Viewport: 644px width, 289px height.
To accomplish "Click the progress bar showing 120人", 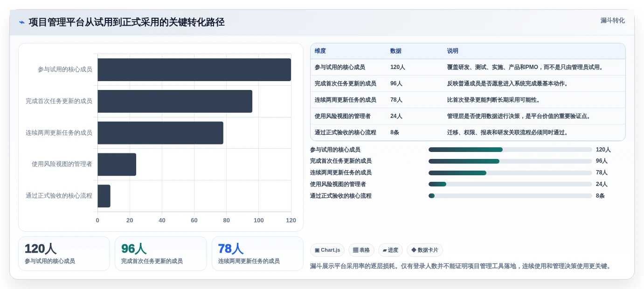I will click(x=510, y=150).
